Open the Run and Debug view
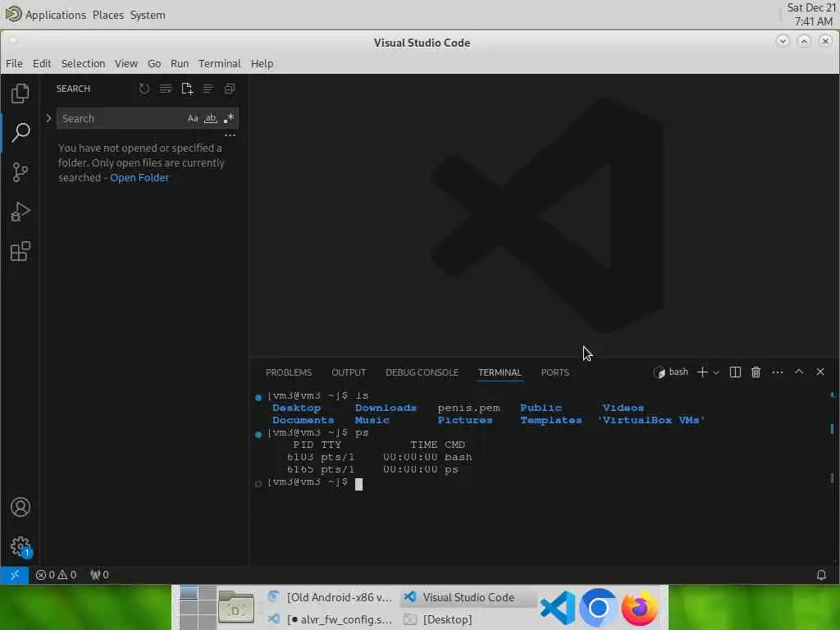Image resolution: width=840 pixels, height=630 pixels. pos(20,212)
